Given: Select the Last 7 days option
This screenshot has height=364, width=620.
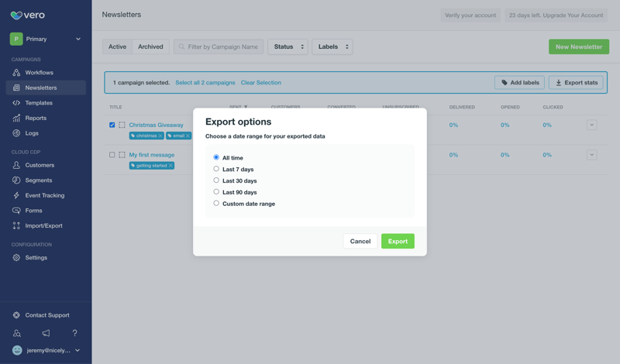Looking at the screenshot, I should pos(216,169).
